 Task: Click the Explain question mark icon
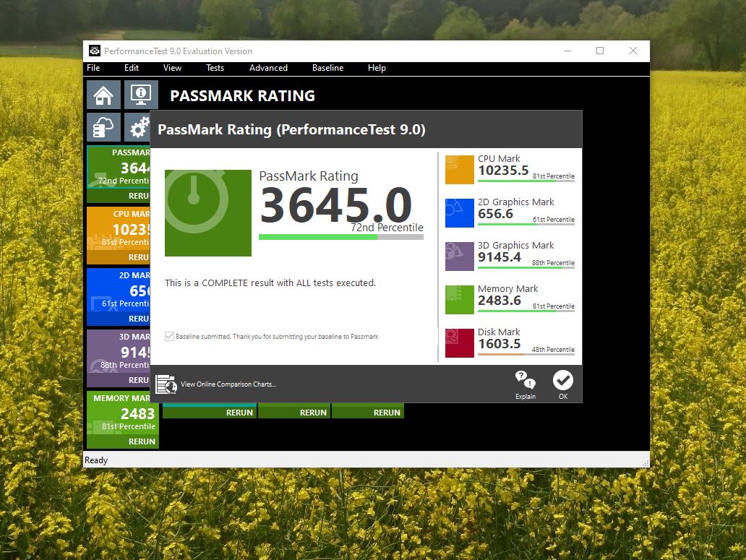pos(526,384)
